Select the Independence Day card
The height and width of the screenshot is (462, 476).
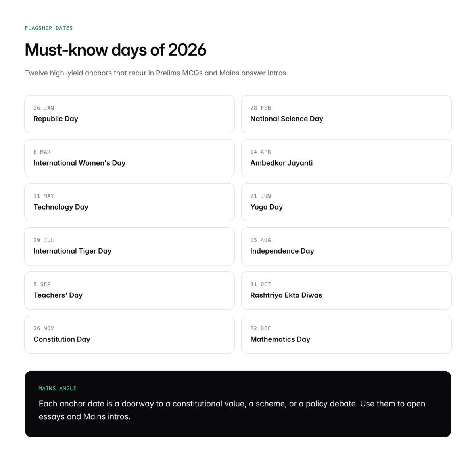[346, 246]
